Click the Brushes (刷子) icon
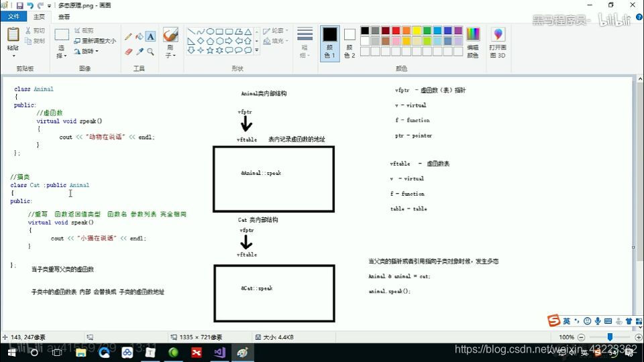 coord(170,34)
